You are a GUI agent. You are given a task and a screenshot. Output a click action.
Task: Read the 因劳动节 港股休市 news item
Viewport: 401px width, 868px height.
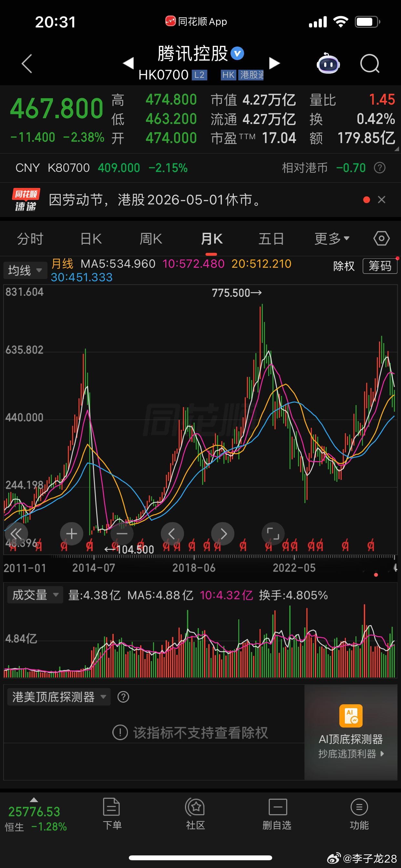click(x=154, y=200)
